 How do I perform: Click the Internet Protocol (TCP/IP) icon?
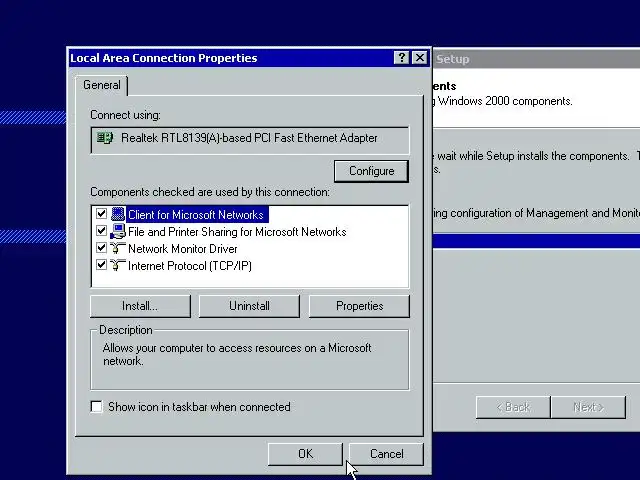(x=118, y=266)
